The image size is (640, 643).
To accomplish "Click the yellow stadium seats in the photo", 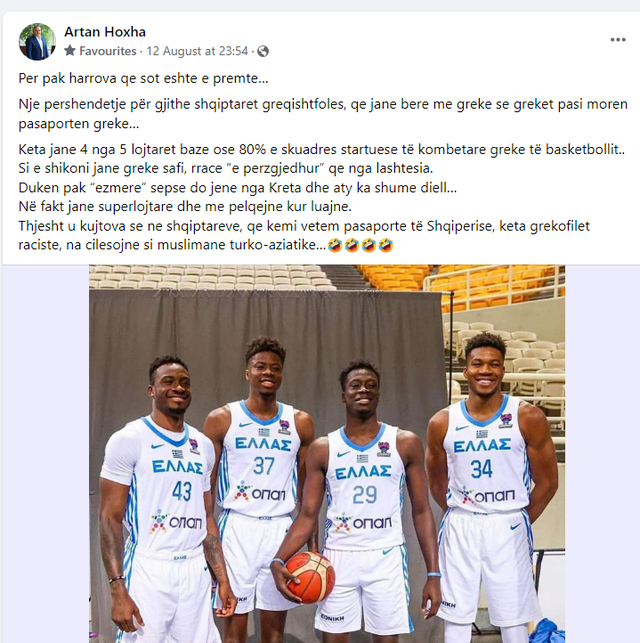I will (x=463, y=282).
